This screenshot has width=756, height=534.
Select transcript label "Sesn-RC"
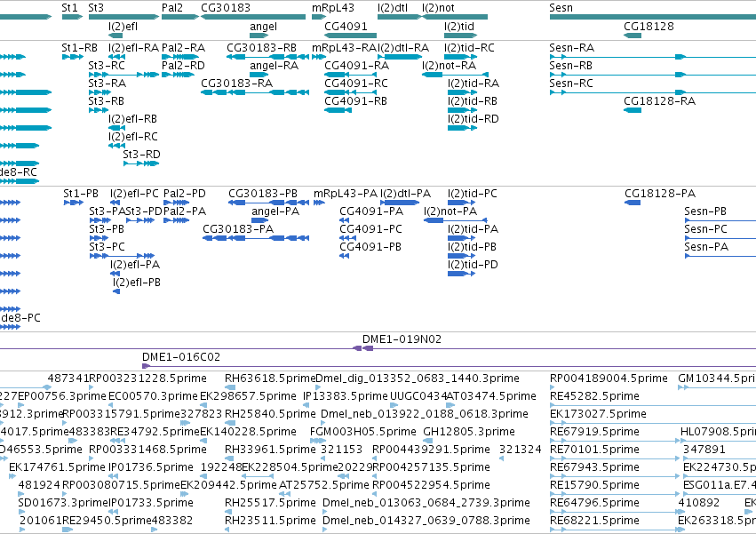[x=571, y=84]
